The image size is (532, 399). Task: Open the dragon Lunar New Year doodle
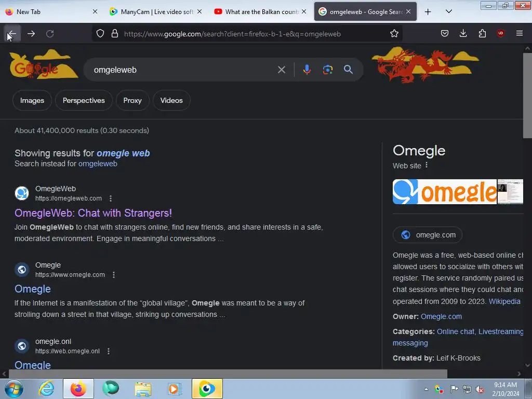pos(425,65)
